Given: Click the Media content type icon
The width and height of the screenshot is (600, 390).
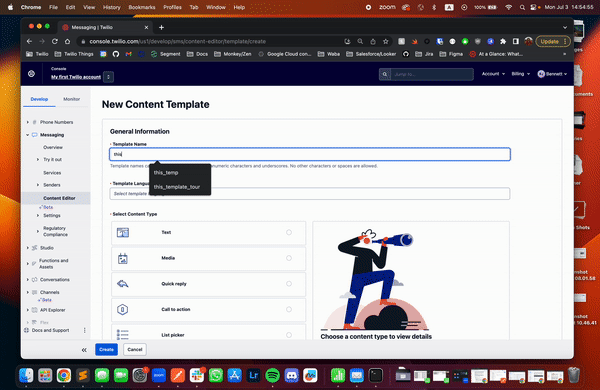Looking at the screenshot, I should 123,258.
